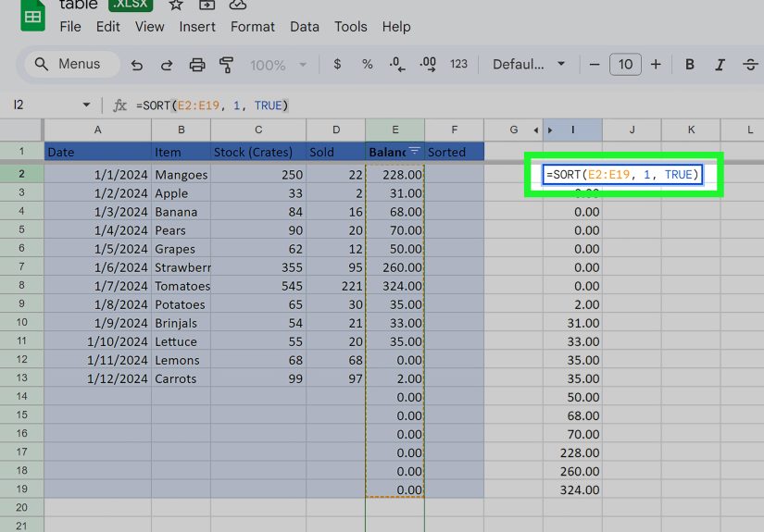Click left arrow to unhide column H
This screenshot has height=532, width=764.
pyautogui.click(x=535, y=130)
